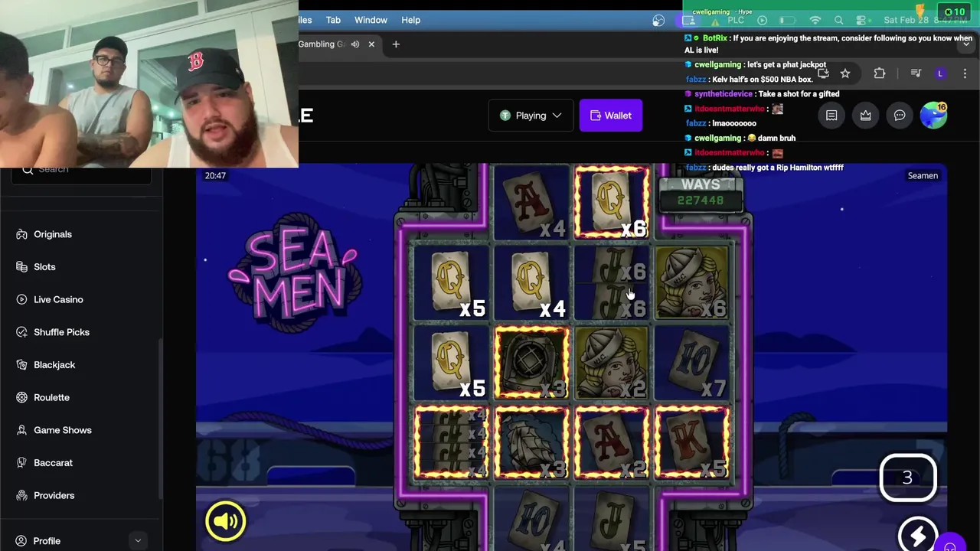Click the Baccarat icon
This screenshot has width=980, height=551.
21,463
